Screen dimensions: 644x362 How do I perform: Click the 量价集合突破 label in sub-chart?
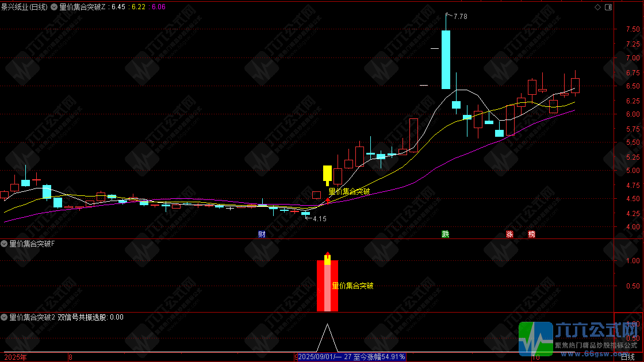pyautogui.click(x=352, y=286)
